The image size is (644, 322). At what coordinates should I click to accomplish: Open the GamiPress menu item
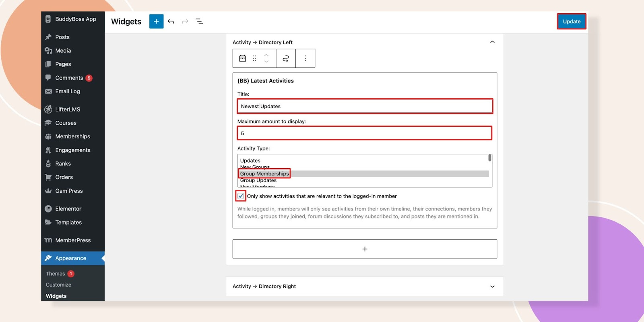pyautogui.click(x=73, y=191)
